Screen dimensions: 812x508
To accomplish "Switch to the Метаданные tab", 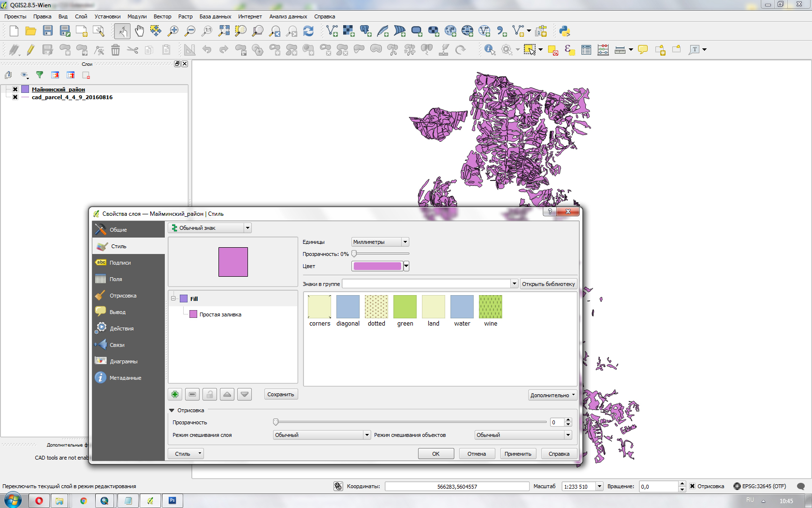I will 129,378.
